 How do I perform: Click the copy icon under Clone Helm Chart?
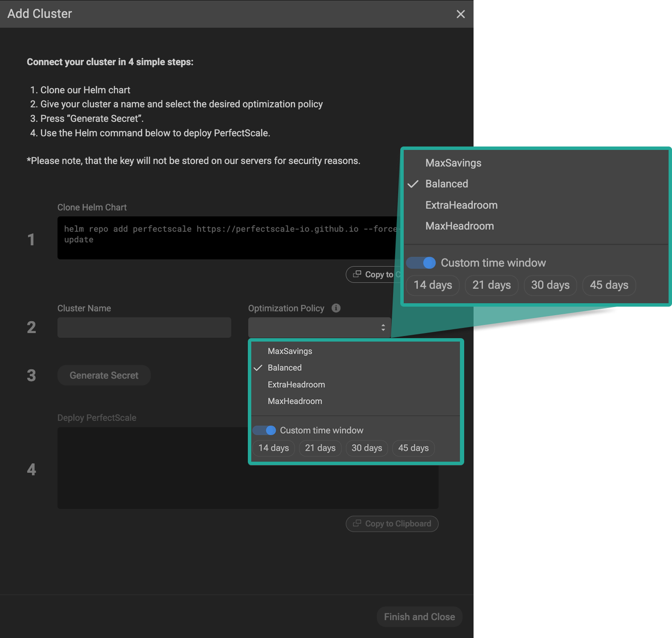click(x=357, y=274)
